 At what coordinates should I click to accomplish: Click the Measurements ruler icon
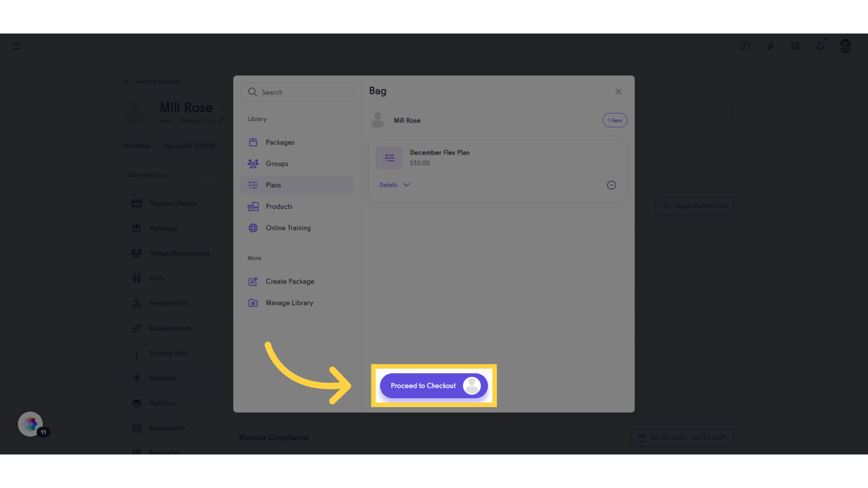[x=137, y=328]
